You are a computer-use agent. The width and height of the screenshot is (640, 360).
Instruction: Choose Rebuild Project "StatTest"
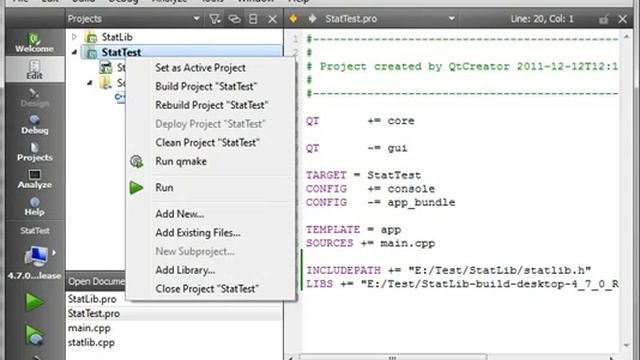coord(211,105)
